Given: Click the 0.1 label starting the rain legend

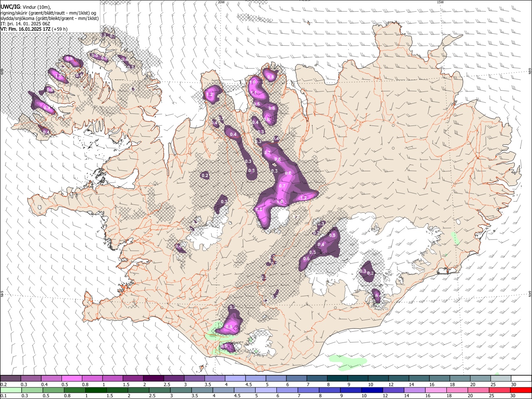Looking at the screenshot, I should 3,396.
